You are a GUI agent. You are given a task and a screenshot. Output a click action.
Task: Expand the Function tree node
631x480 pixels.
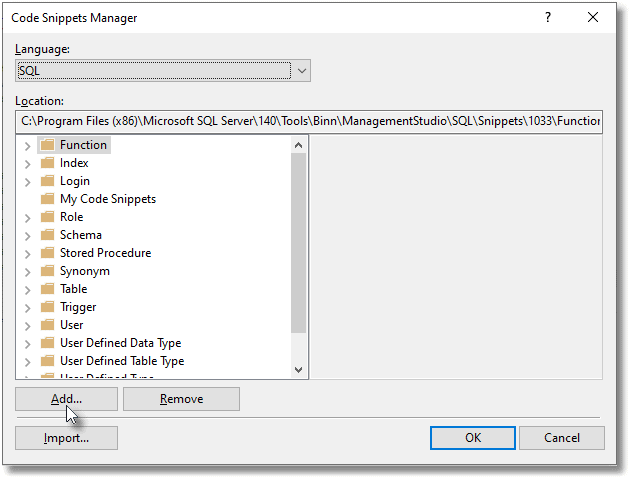click(27, 145)
